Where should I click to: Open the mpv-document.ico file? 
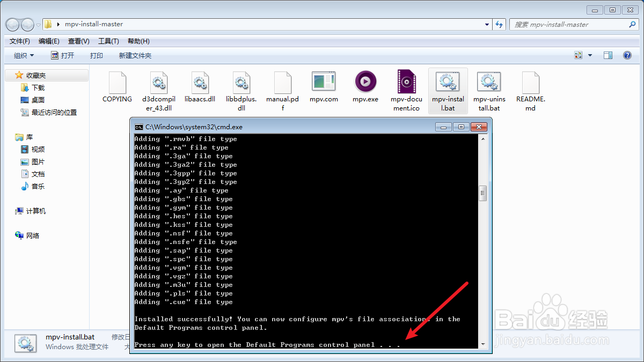coord(406,86)
